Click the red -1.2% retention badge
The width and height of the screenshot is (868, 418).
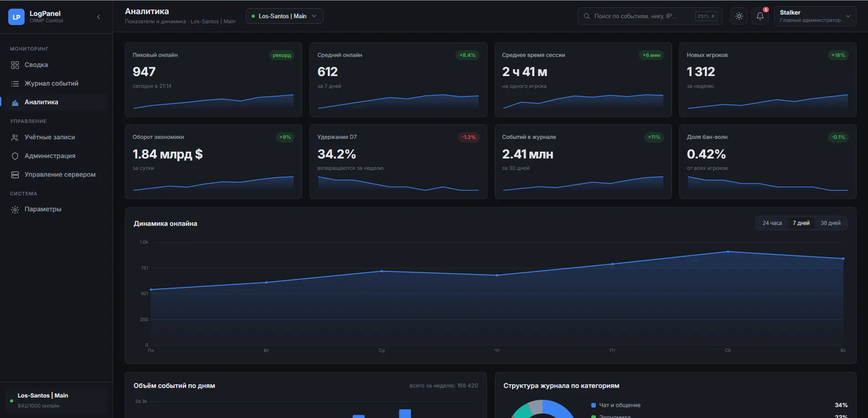[468, 138]
